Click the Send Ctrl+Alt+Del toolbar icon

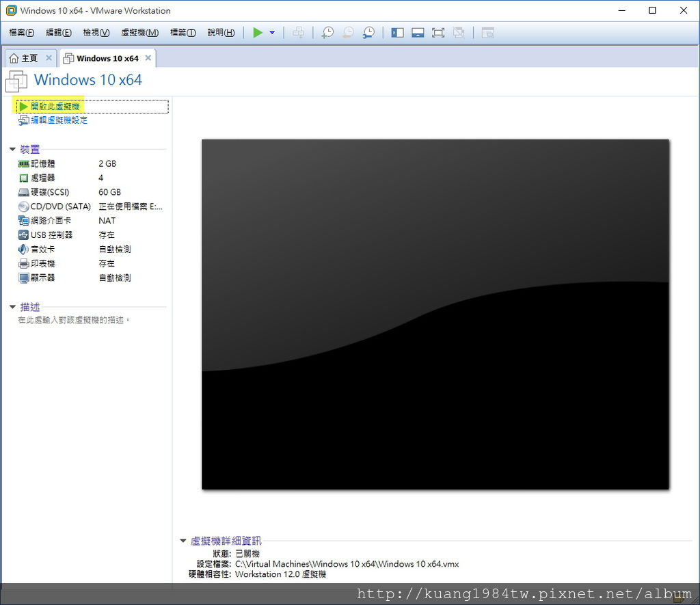coord(298,33)
